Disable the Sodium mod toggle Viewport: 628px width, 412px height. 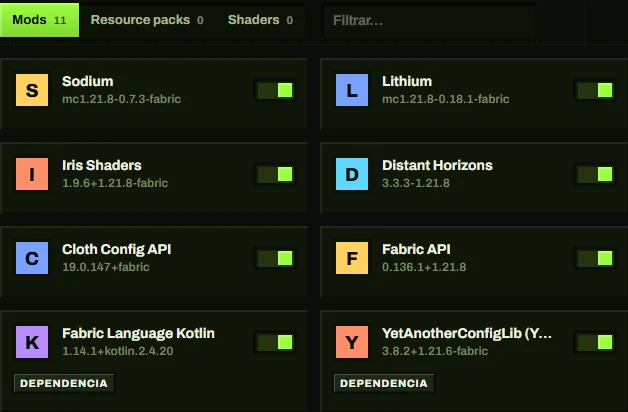(276, 90)
